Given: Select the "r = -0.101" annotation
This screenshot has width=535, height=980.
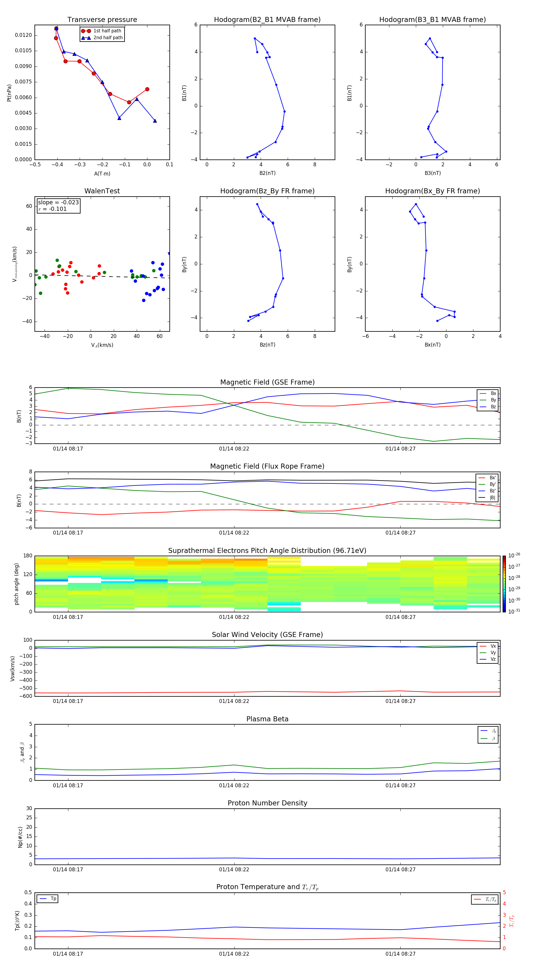Looking at the screenshot, I should pyautogui.click(x=53, y=209).
